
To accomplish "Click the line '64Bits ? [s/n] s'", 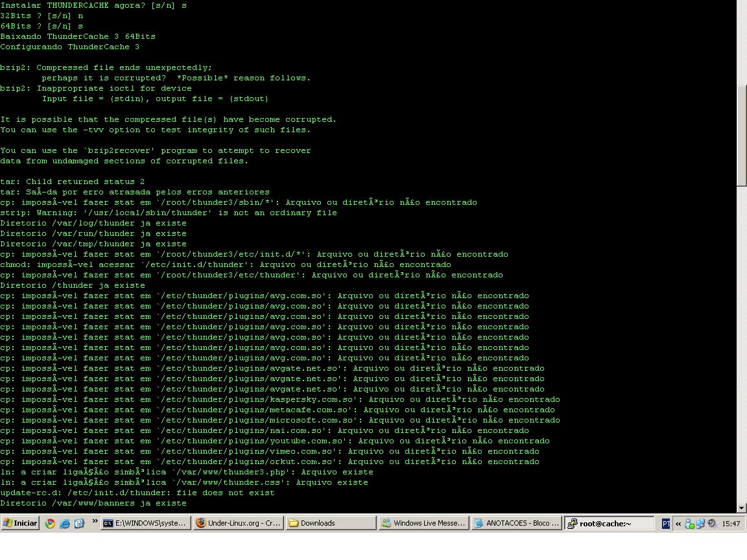I will (x=41, y=26).
